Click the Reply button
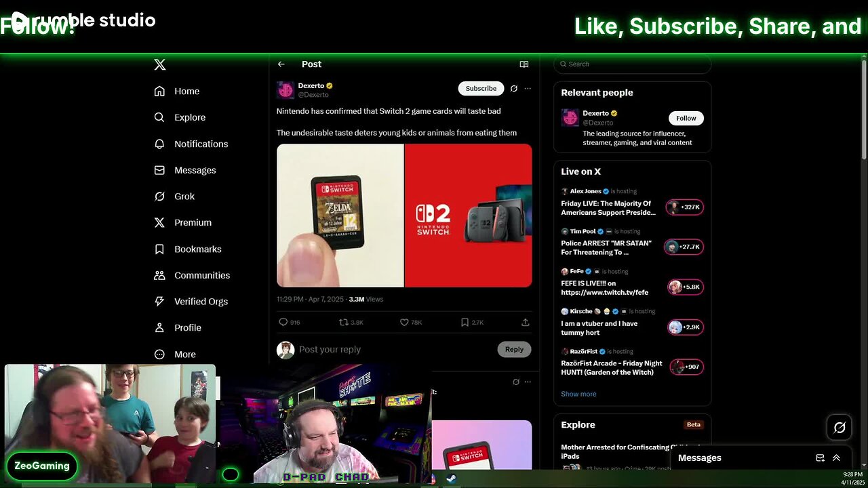This screenshot has height=488, width=868. pyautogui.click(x=514, y=350)
